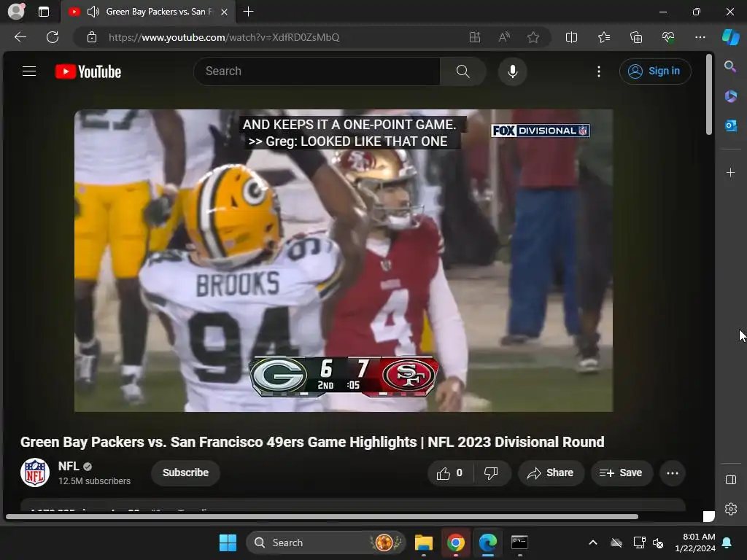Viewport: 747px width, 560px height.
Task: Open Edge Collections
Action: click(x=636, y=37)
